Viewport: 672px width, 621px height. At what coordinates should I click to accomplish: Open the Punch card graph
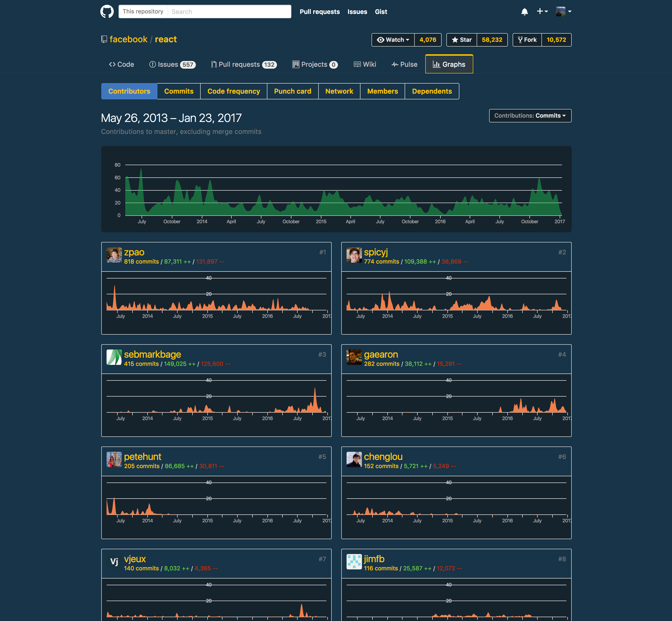coord(293,91)
